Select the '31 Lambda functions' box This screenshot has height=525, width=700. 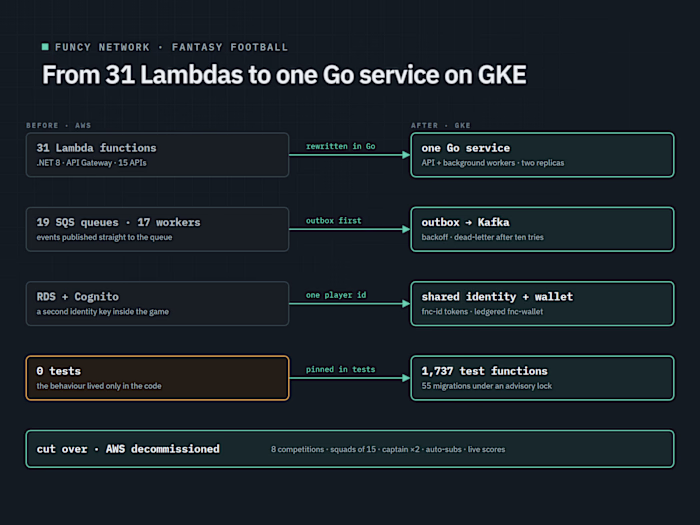158,155
